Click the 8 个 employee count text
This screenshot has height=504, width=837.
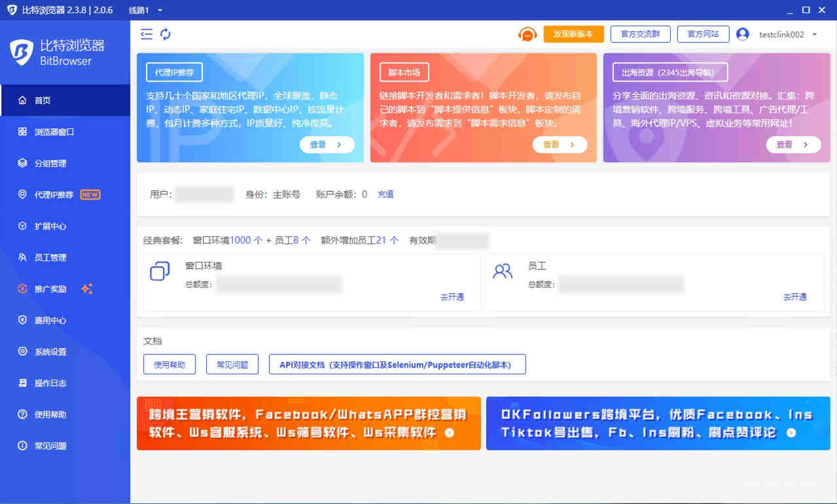[302, 240]
